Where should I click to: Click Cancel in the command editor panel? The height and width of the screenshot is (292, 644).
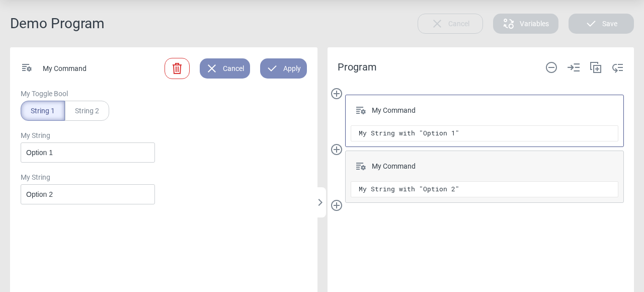click(x=225, y=68)
